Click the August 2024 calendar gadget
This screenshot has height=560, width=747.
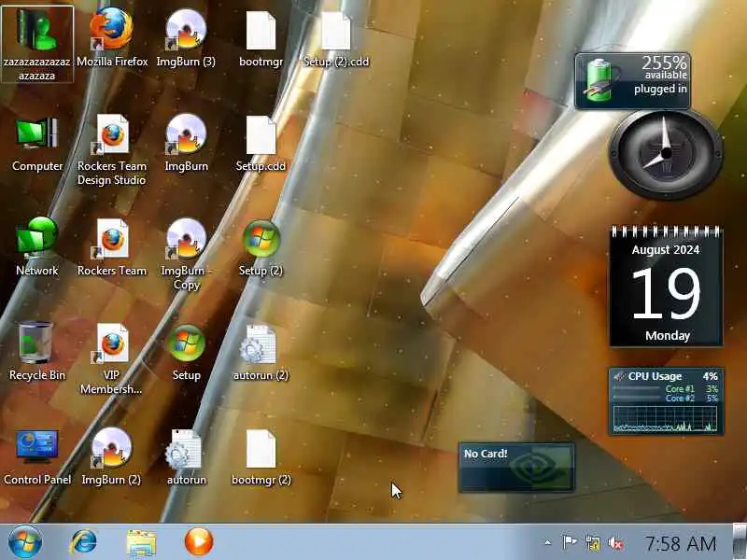tap(666, 287)
